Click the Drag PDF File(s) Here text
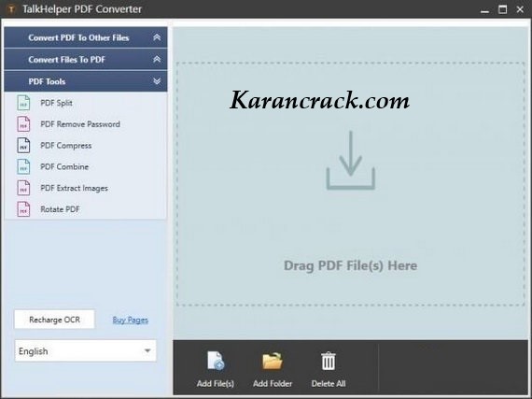Image resolution: width=532 pixels, height=399 pixels. click(x=351, y=265)
